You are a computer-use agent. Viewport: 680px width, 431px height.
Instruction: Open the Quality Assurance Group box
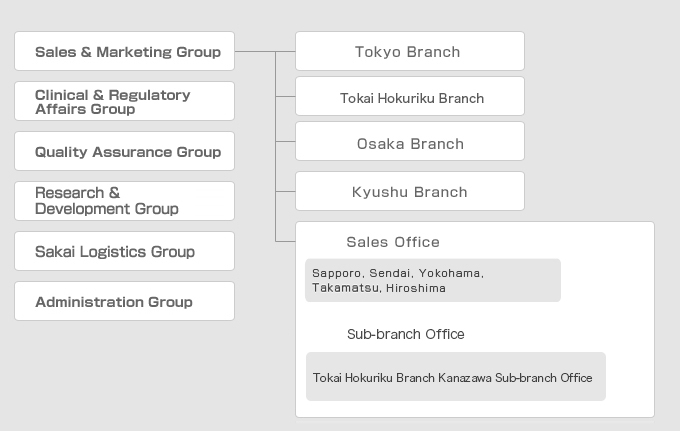click(x=125, y=152)
